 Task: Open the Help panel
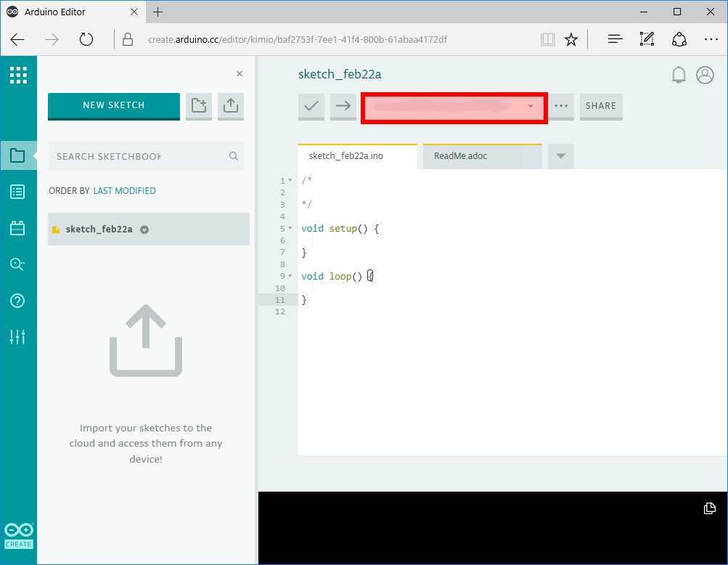(x=17, y=301)
